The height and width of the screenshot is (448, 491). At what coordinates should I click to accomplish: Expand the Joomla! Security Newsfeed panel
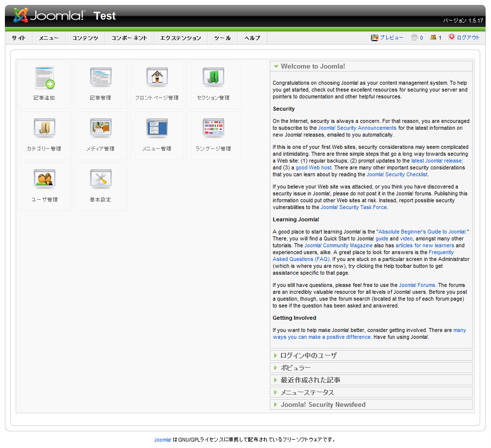coord(371,404)
